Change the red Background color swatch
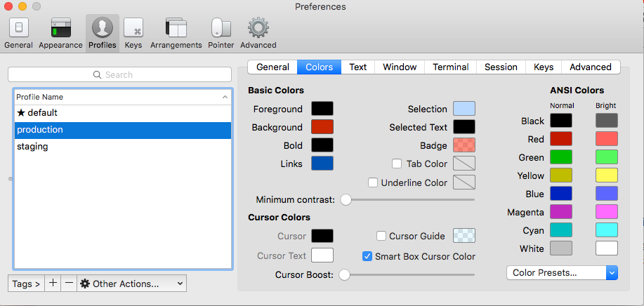This screenshot has height=306, width=644. 322,127
